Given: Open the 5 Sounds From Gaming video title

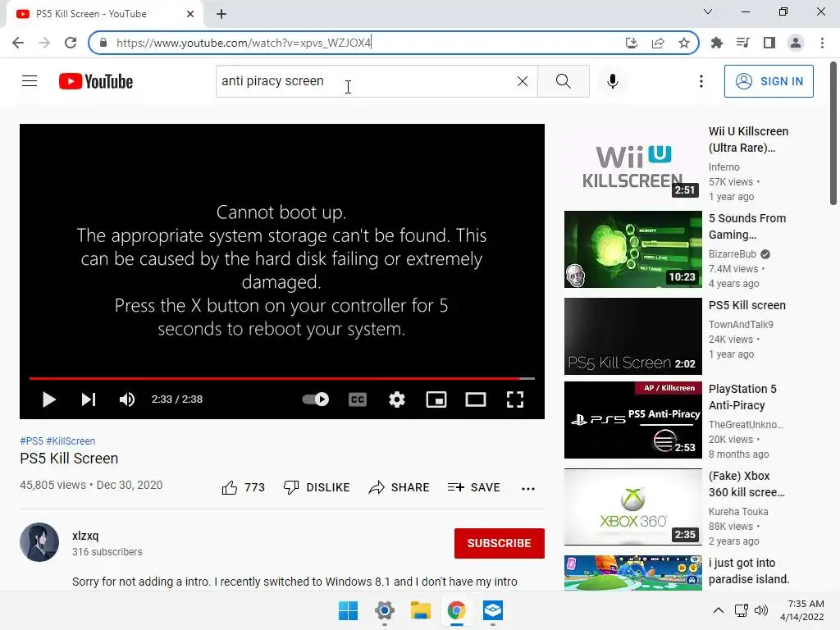Looking at the screenshot, I should point(747,226).
